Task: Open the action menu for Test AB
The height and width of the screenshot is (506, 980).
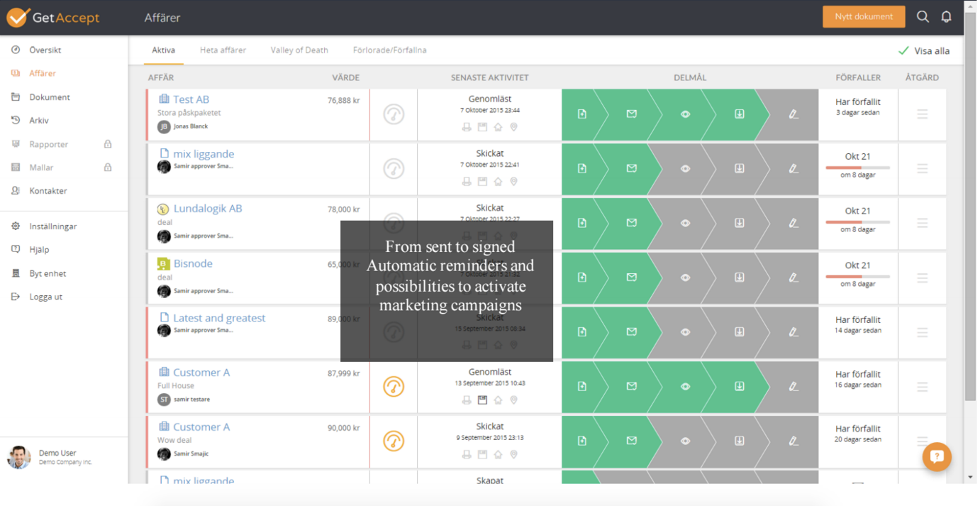Action: 922,115
